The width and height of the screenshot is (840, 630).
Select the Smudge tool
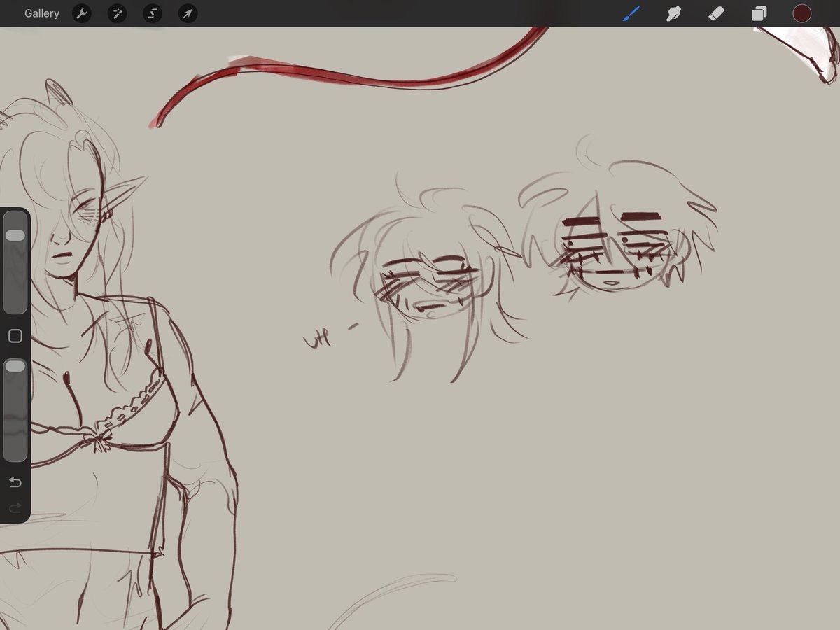point(673,13)
